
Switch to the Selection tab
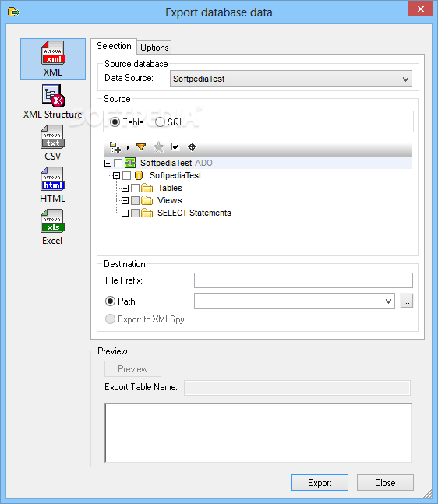tap(114, 46)
